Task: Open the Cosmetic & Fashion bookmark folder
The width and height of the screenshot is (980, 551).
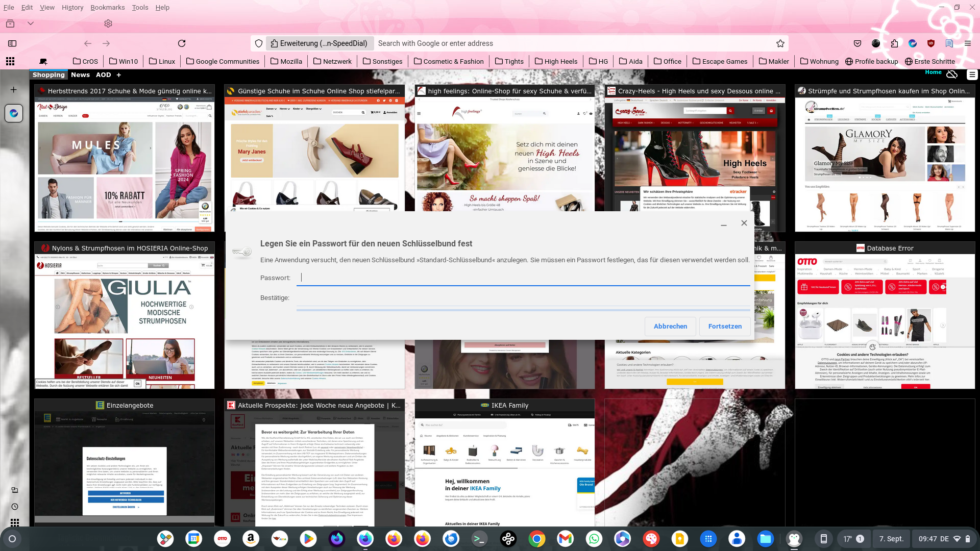Action: 449,61
